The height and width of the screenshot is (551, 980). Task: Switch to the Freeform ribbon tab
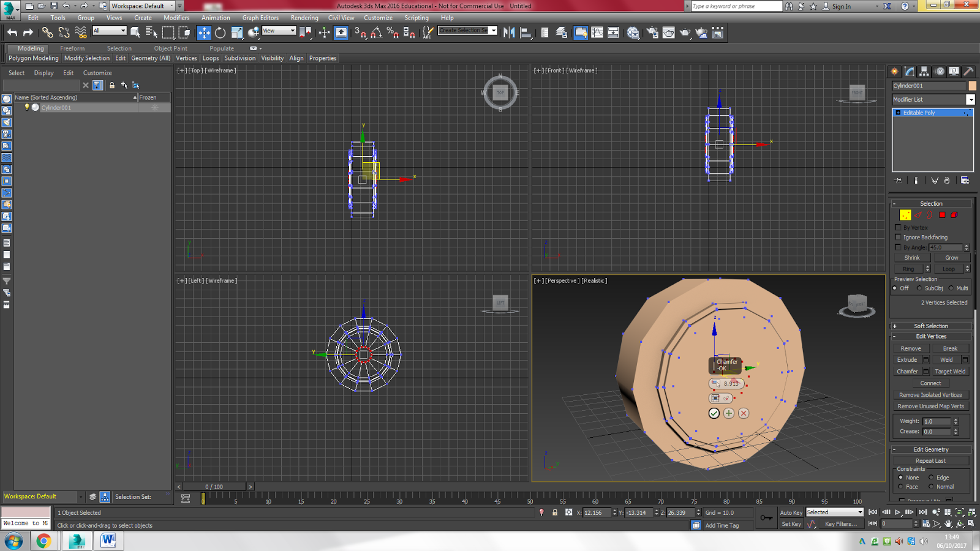72,48
